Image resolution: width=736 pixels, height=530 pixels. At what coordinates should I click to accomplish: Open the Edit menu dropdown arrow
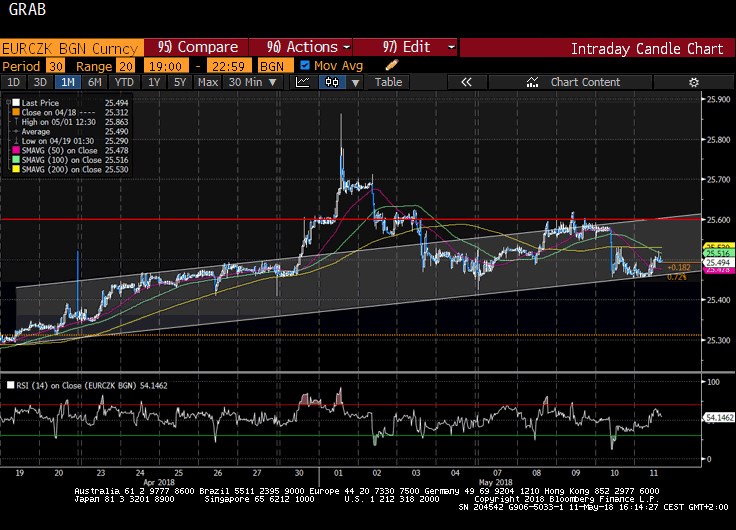[451, 47]
